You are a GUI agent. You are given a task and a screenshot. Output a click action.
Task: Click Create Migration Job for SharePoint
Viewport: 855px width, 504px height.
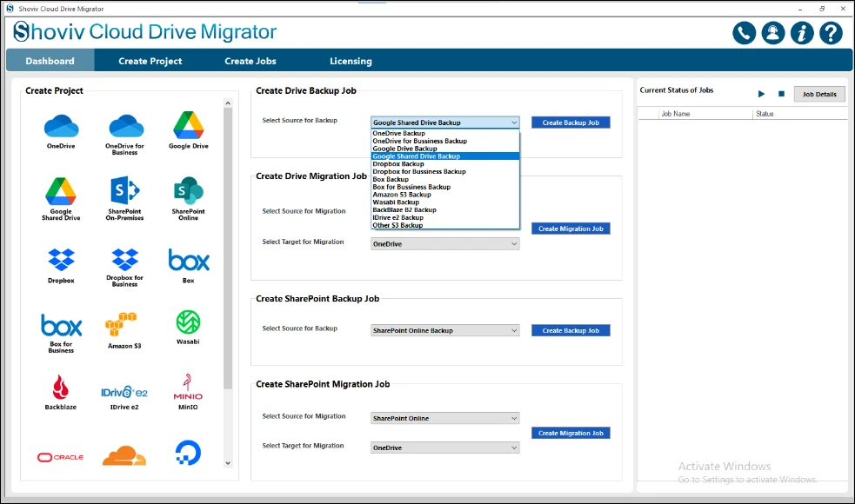571,433
